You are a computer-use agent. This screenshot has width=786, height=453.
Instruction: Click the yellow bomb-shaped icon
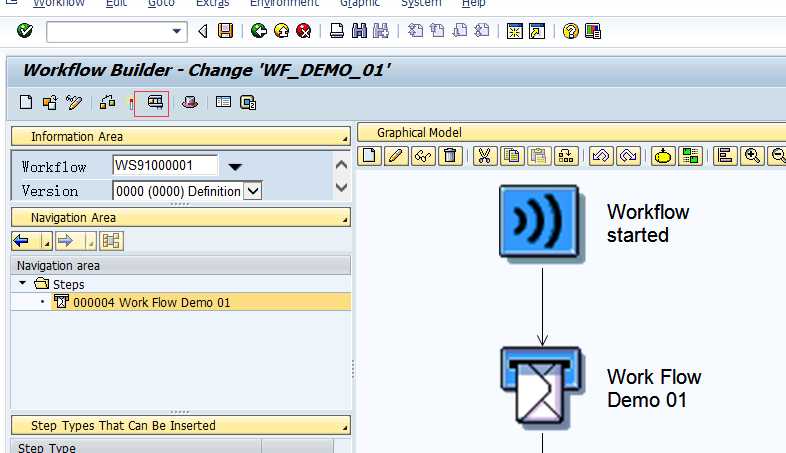[x=663, y=156]
